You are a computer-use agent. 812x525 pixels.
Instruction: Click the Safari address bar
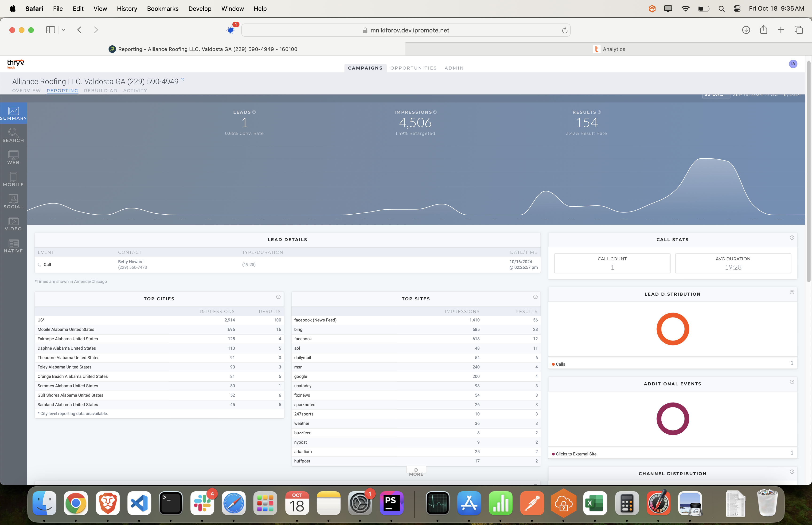pyautogui.click(x=406, y=30)
